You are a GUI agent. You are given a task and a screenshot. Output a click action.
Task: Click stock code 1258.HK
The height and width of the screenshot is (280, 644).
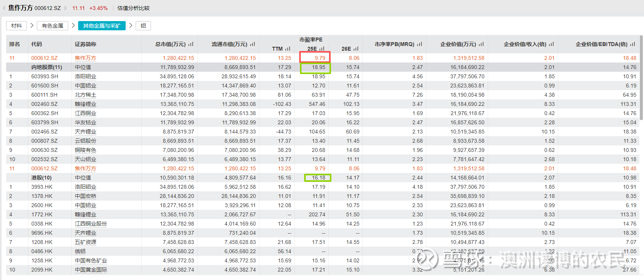pyautogui.click(x=42, y=260)
